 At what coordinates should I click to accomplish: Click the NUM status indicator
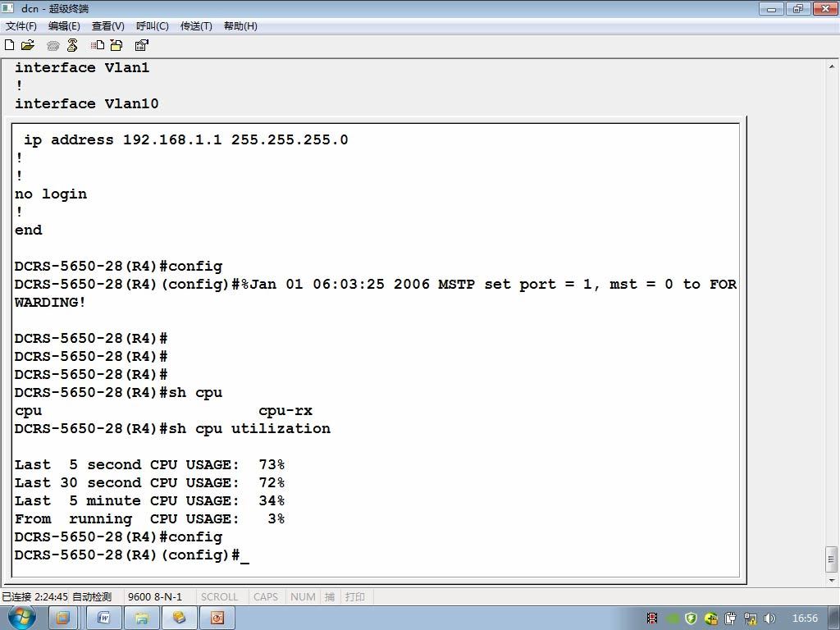tap(303, 597)
